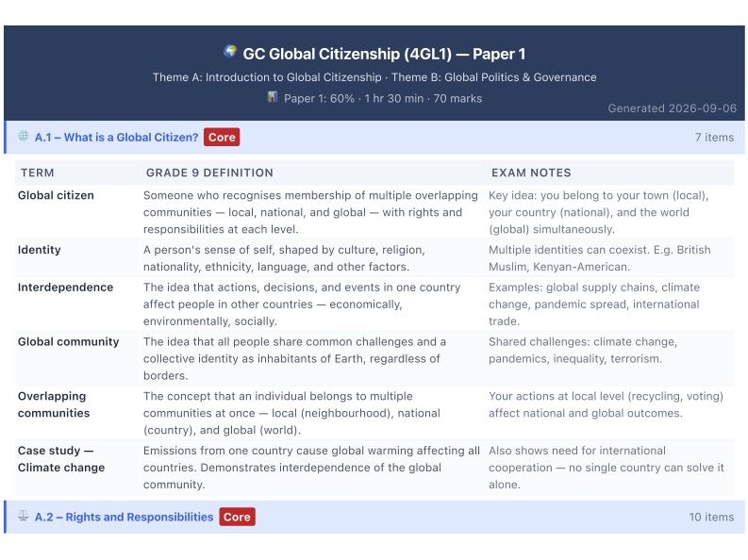The width and height of the screenshot is (748, 560).
Task: Click the red Core badge in the A.1 header
Action: coord(222,138)
